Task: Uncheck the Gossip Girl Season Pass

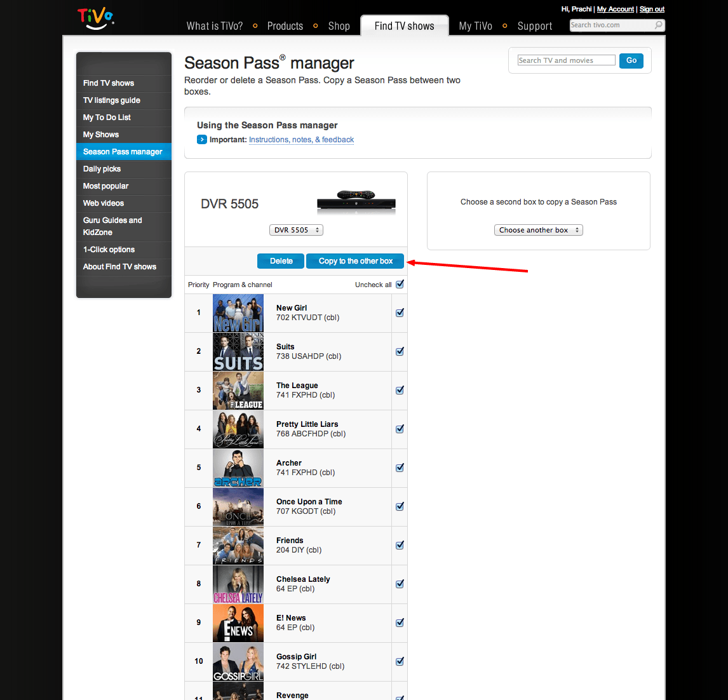Action: (x=400, y=661)
